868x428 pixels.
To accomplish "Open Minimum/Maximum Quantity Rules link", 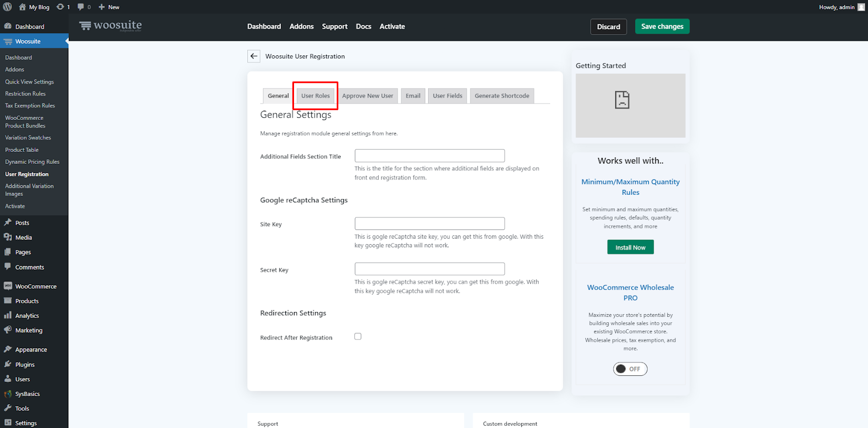I will (630, 187).
